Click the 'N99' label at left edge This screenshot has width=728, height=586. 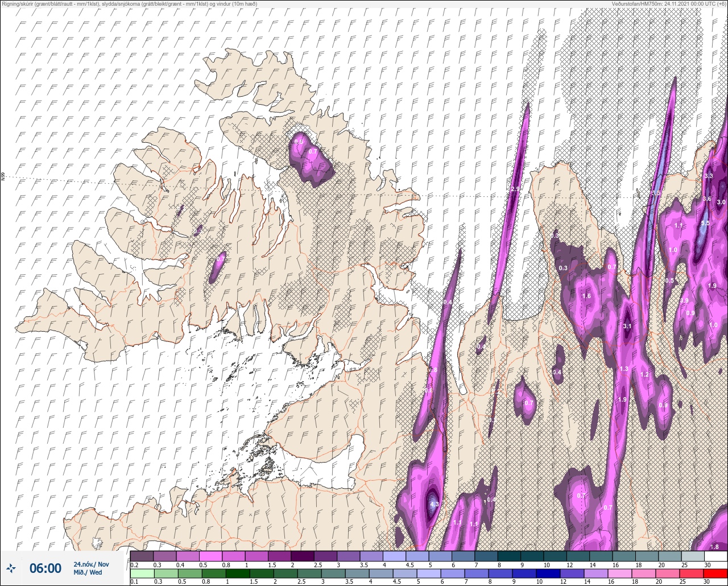point(3,177)
